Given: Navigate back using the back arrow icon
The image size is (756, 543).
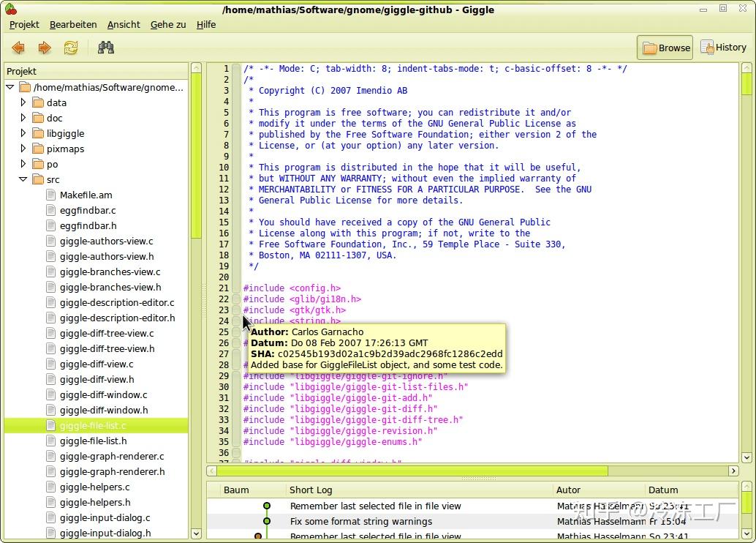Looking at the screenshot, I should point(18,47).
